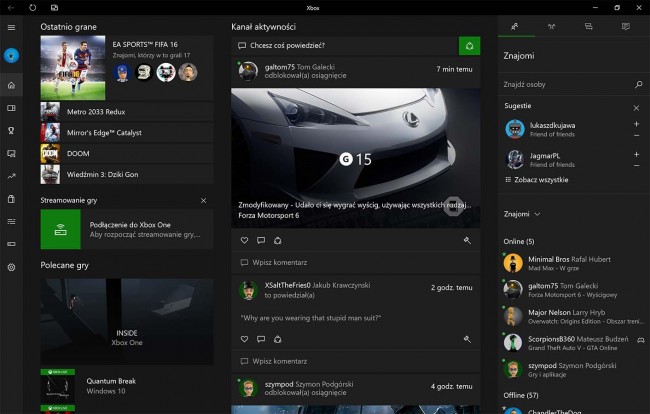Open Quantum Break Windows 10 tile
This screenshot has width=650, height=414.
click(x=127, y=386)
